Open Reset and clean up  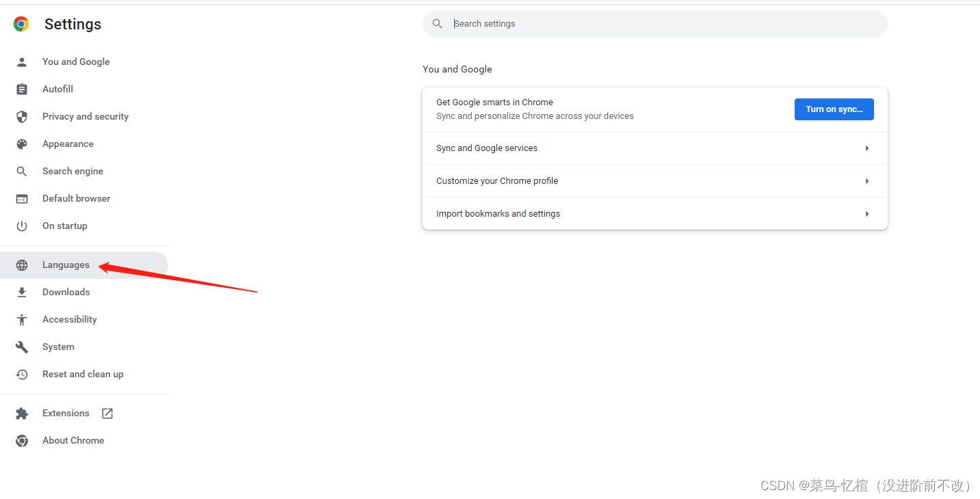pos(83,374)
